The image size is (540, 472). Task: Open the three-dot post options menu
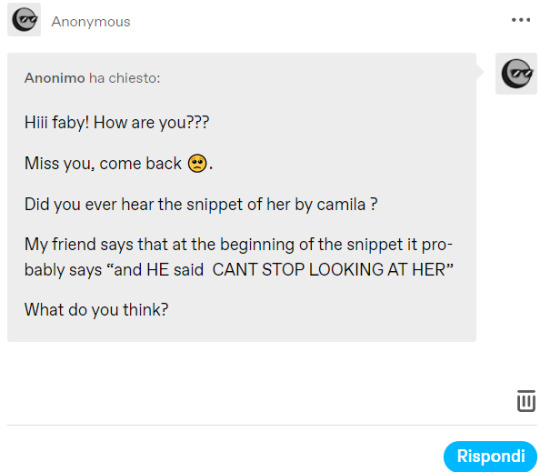point(521,20)
